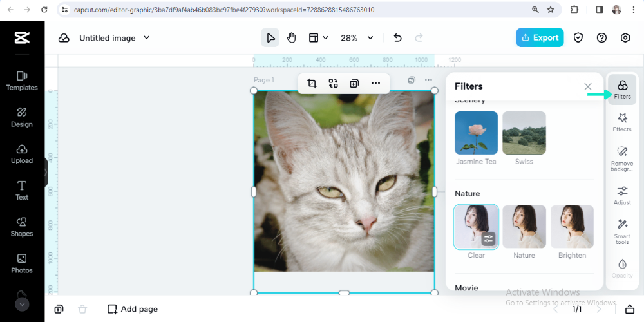Click the CapCut logo icon

22,38
